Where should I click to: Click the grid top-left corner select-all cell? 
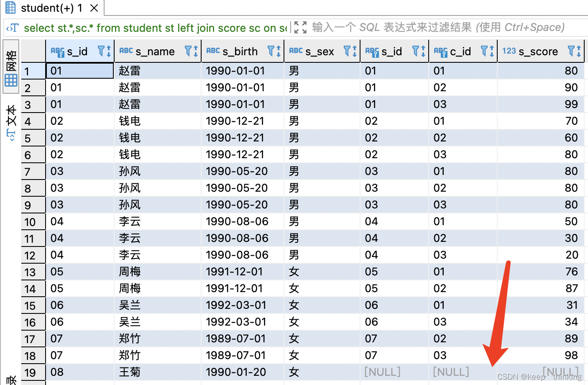33,51
